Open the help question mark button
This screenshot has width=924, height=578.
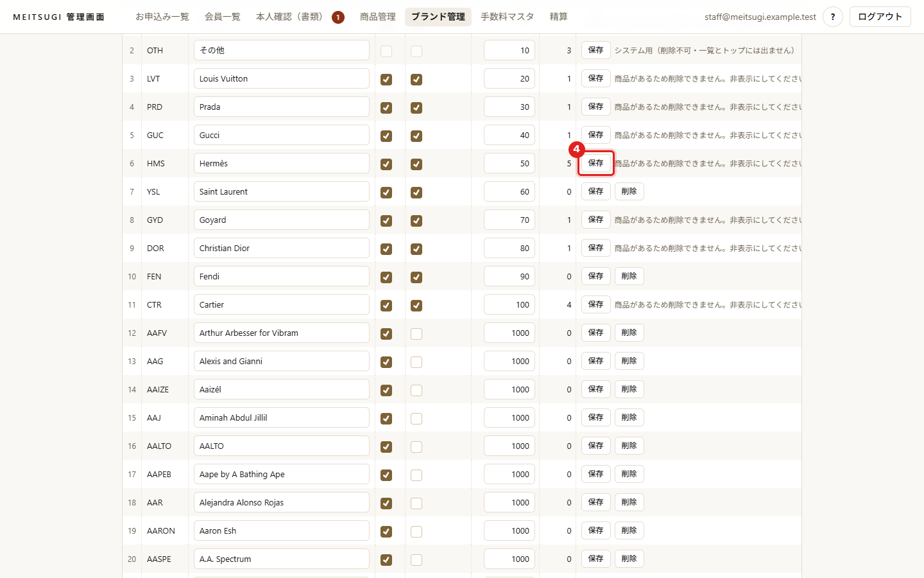(x=832, y=17)
